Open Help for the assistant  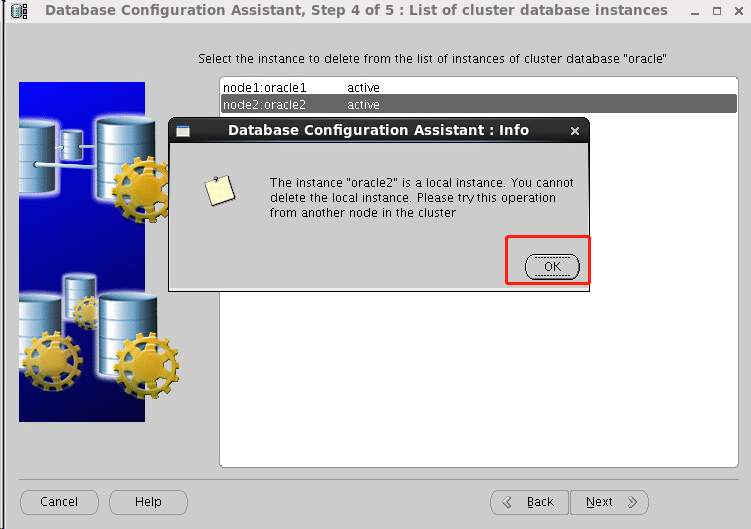(x=148, y=502)
